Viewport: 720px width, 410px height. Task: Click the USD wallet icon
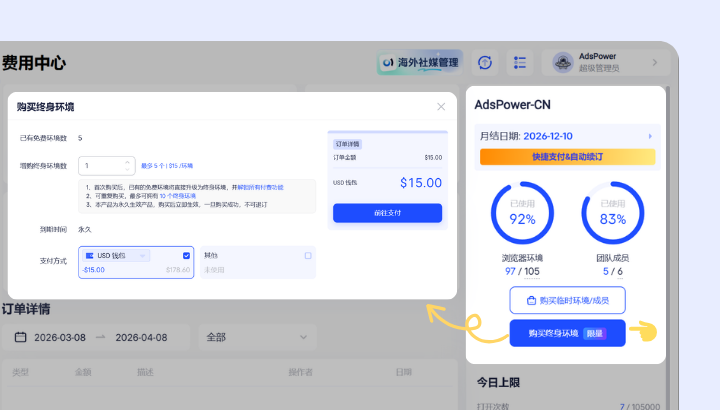pyautogui.click(x=90, y=256)
